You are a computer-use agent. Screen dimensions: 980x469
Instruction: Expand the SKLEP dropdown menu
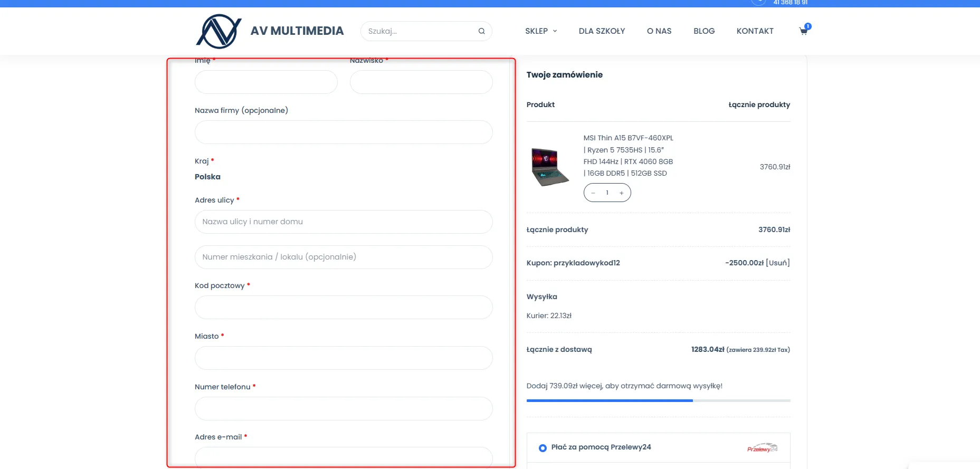pyautogui.click(x=541, y=31)
